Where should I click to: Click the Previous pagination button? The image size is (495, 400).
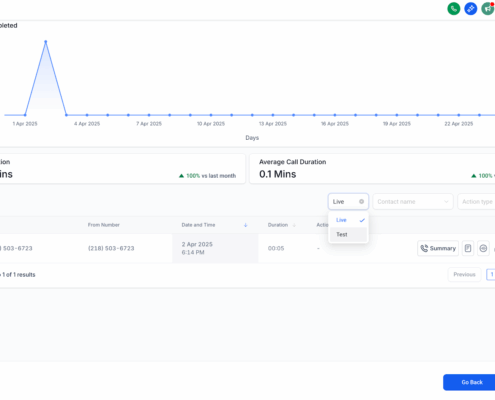(x=464, y=275)
